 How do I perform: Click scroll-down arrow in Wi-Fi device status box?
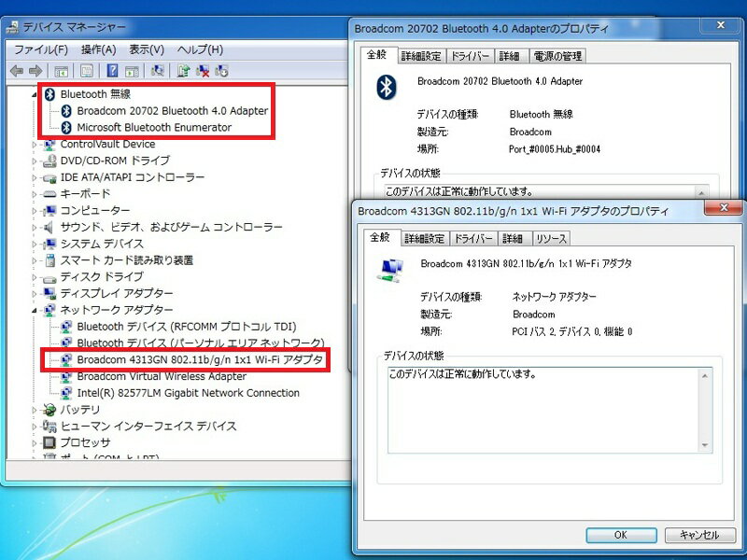click(x=705, y=445)
